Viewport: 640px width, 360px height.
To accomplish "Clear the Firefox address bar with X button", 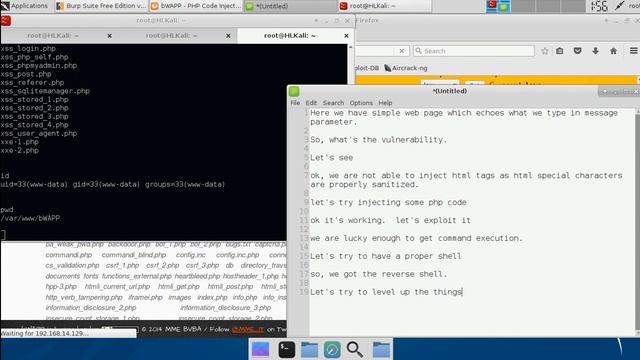I will (402, 51).
